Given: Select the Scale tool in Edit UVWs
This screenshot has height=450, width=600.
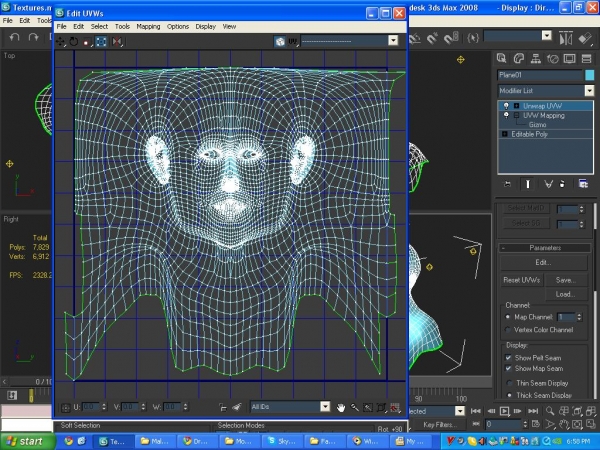Looking at the screenshot, I should 87,41.
